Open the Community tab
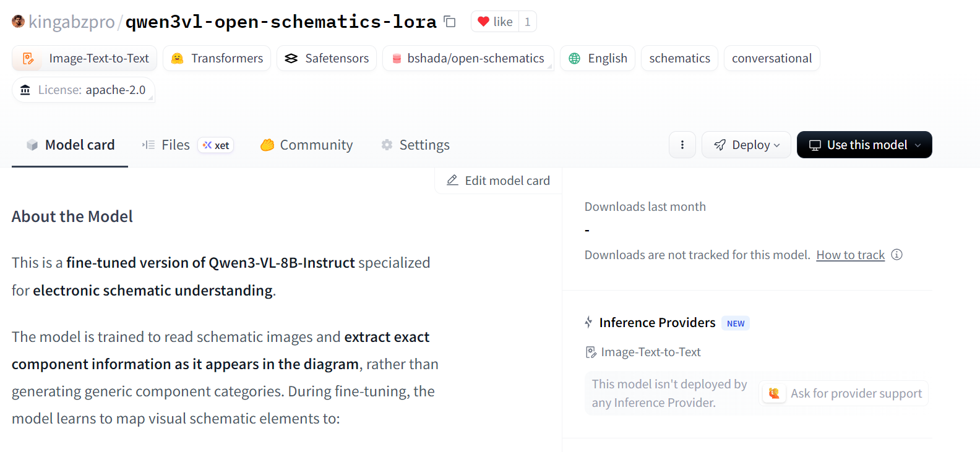Viewport: 980px width, 452px height. (307, 145)
